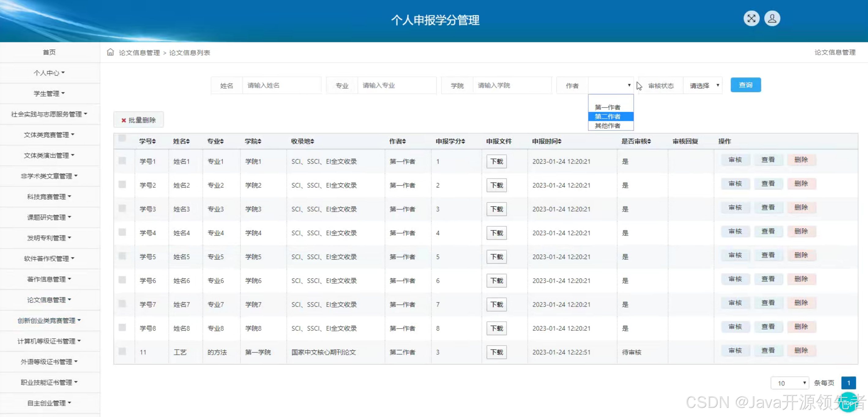Go to 首页 in the sidebar
This screenshot has height=417, width=868.
click(49, 52)
